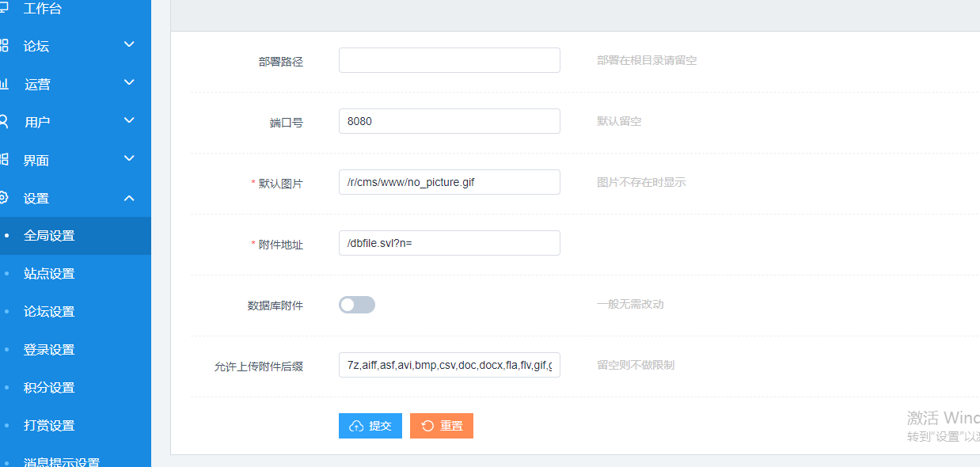Toggle the 数据库附件 switch
Image resolution: width=980 pixels, height=467 pixels.
coord(357,305)
